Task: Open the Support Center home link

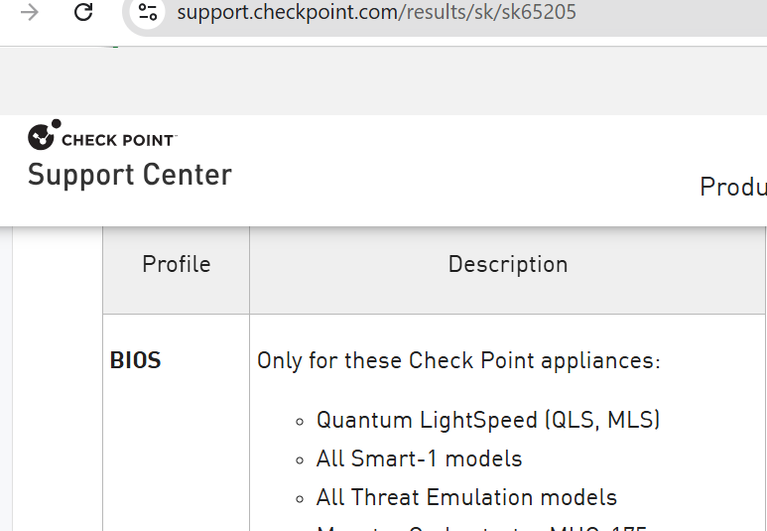Action: (x=130, y=175)
